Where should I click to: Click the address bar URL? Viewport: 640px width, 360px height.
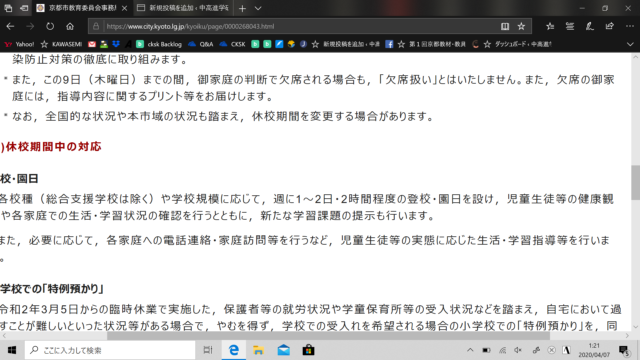coord(190,27)
